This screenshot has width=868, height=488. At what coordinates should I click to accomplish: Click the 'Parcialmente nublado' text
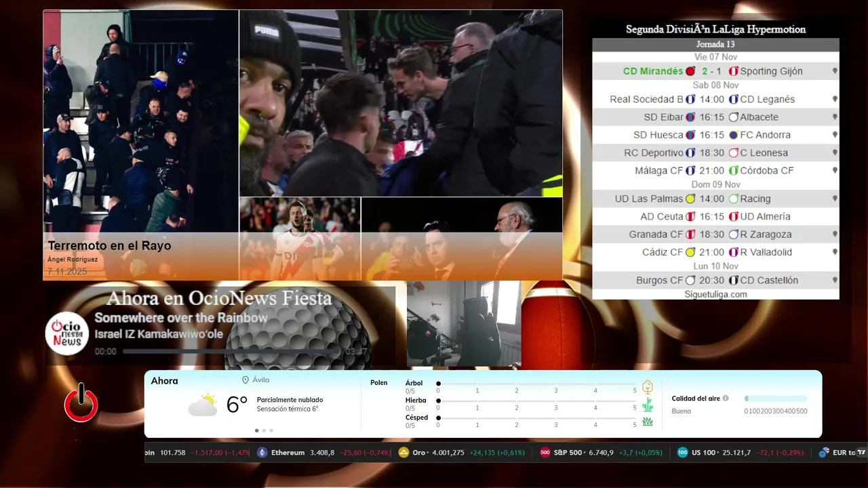(290, 400)
